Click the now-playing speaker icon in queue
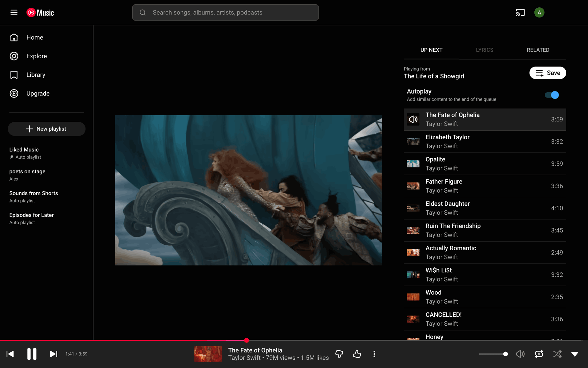Image resolution: width=588 pixels, height=368 pixels. click(x=413, y=119)
